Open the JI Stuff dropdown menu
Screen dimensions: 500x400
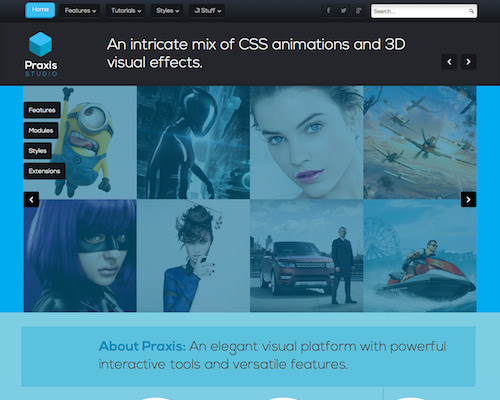coord(207,11)
